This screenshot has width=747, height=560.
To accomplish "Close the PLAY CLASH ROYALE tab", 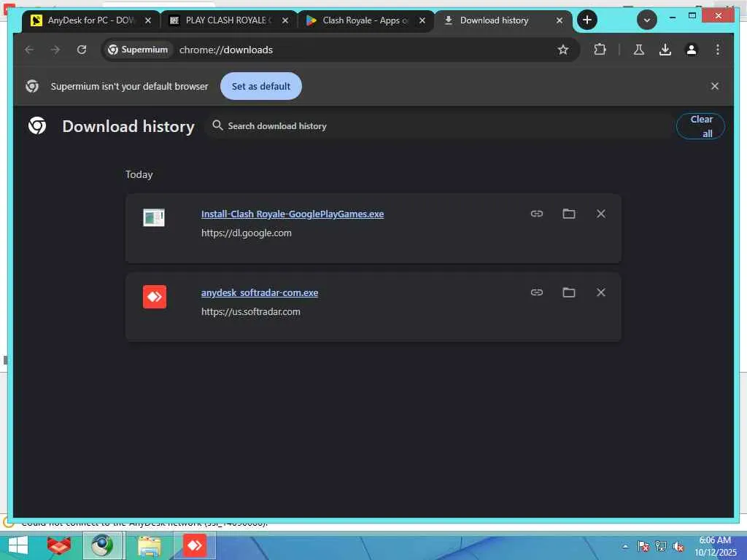I will pyautogui.click(x=285, y=20).
